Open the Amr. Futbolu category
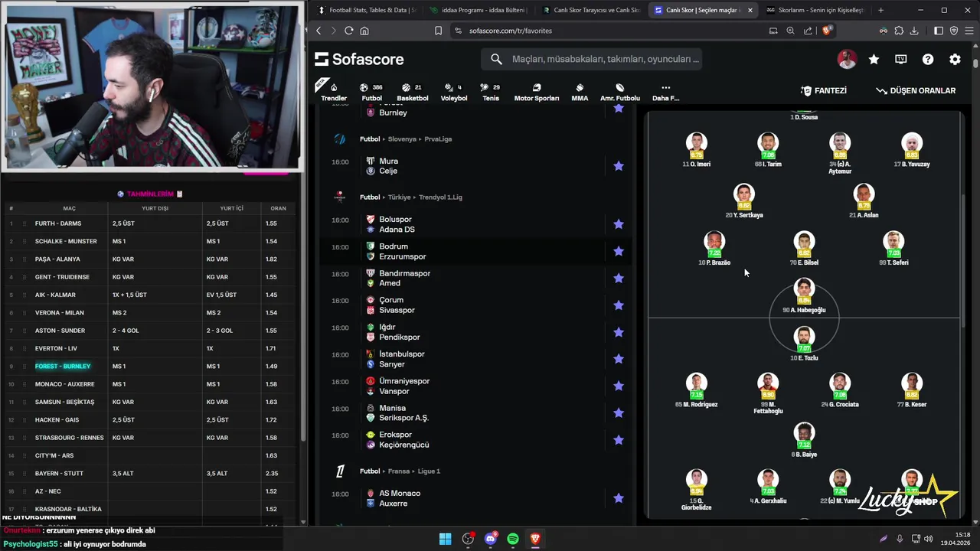Screen dimensions: 980x551 tap(620, 92)
